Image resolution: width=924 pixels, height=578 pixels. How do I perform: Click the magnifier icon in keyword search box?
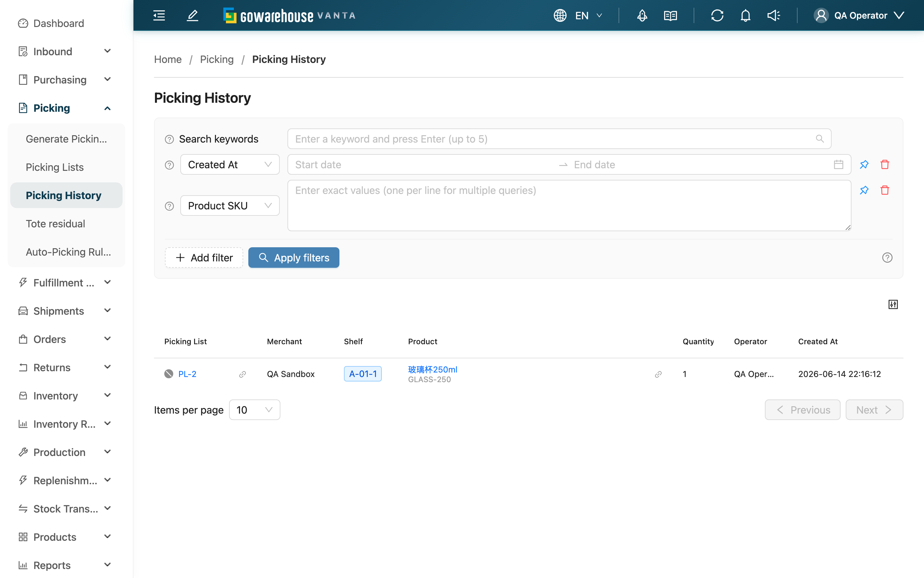pos(820,139)
